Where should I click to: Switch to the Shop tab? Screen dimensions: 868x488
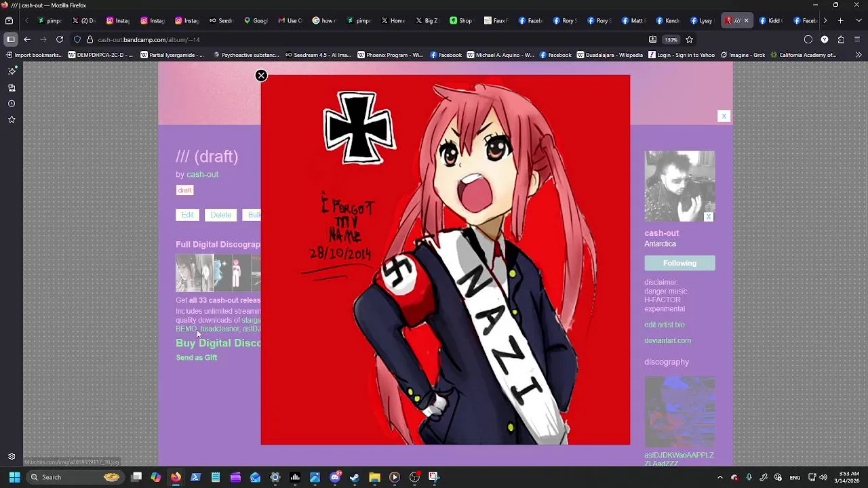pos(461,20)
